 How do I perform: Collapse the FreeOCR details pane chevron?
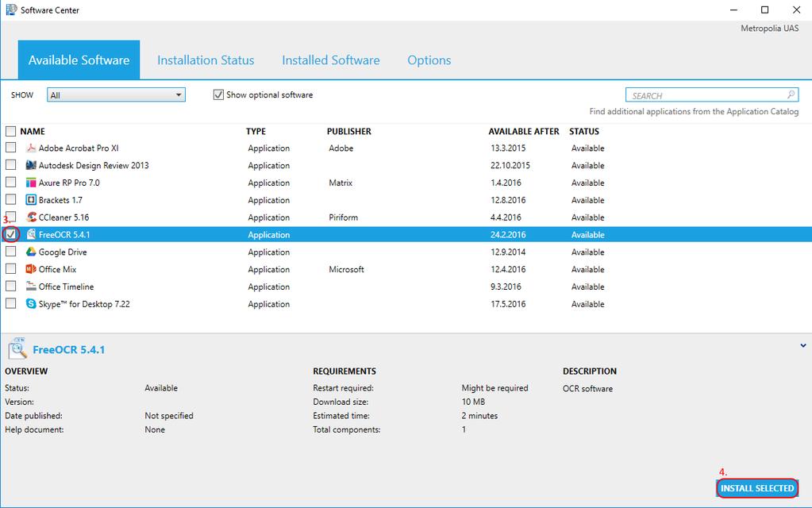(803, 345)
